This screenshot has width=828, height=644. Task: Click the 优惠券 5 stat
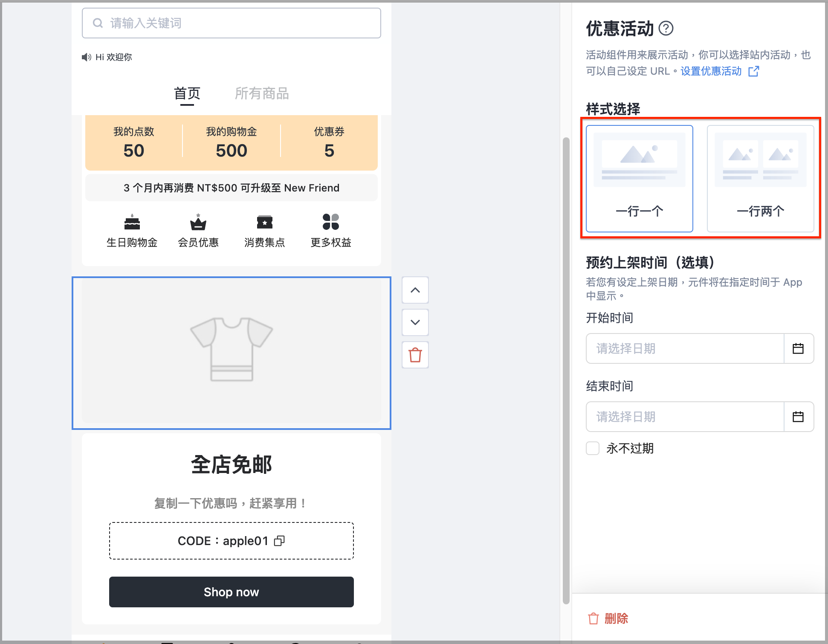329,142
